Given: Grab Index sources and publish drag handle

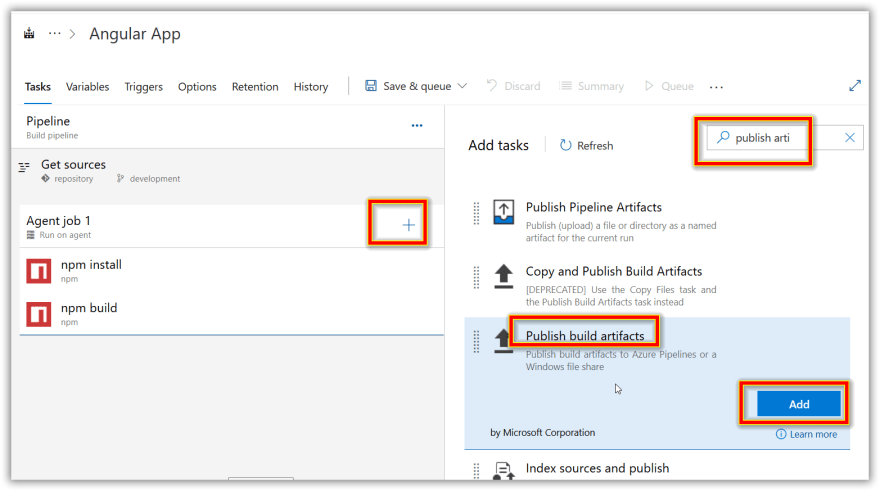Looking at the screenshot, I should (x=476, y=471).
